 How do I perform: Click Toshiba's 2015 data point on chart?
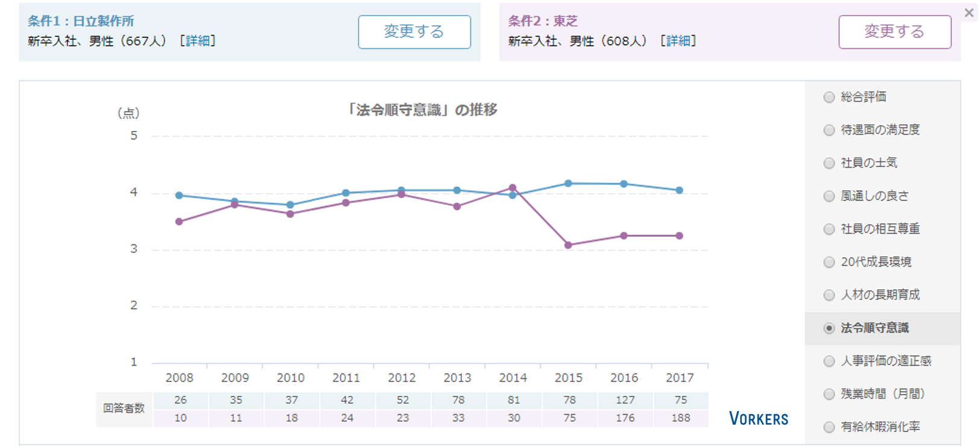tap(568, 245)
